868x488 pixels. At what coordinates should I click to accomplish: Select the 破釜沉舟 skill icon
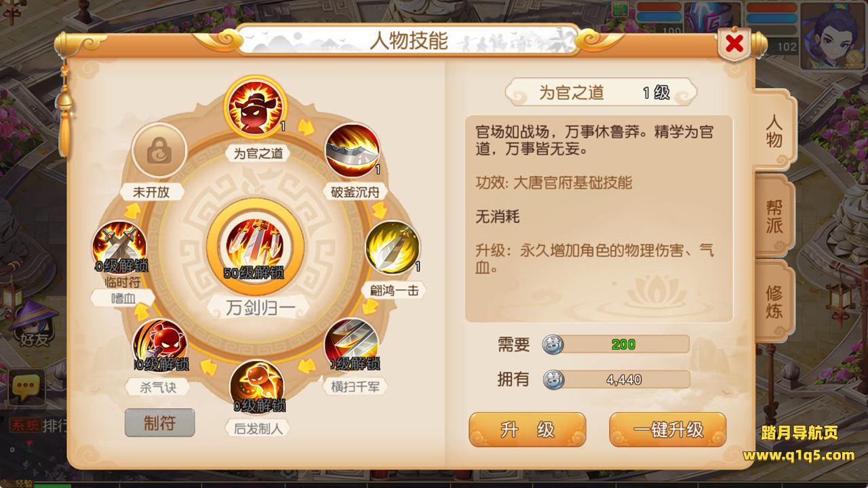[352, 150]
